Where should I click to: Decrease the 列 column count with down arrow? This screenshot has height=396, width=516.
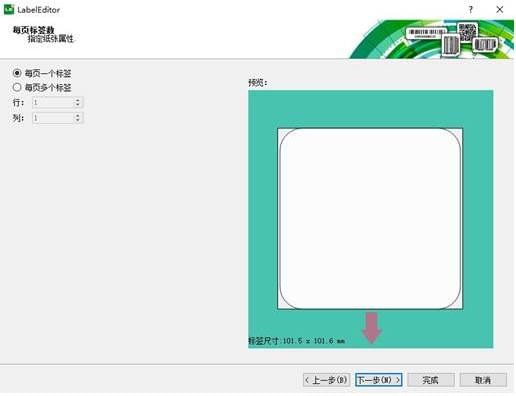click(78, 120)
